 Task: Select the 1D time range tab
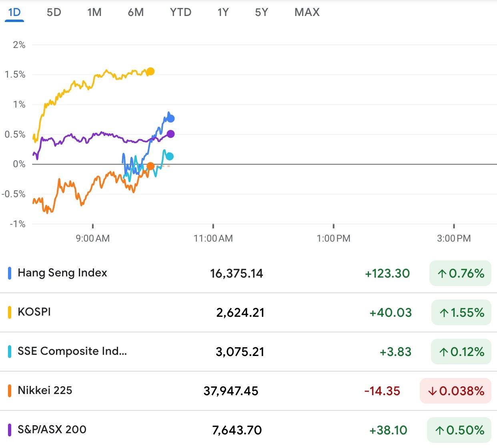point(14,12)
